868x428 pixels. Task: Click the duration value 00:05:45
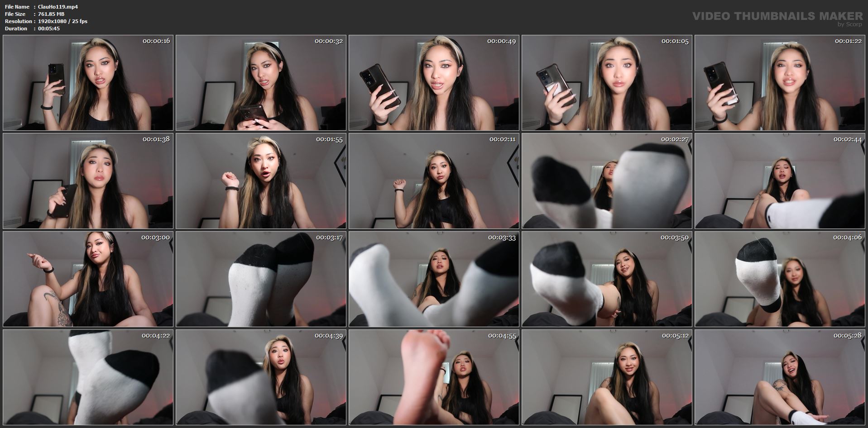coord(49,29)
